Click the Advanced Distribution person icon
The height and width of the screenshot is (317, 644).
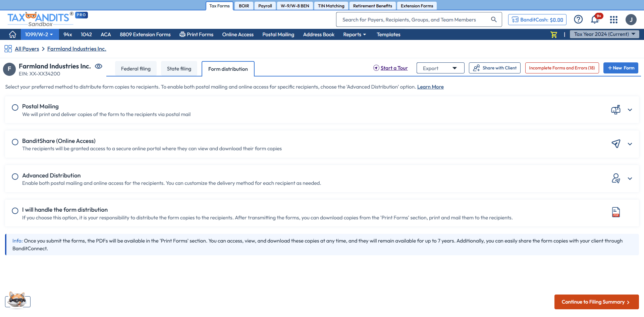click(x=616, y=178)
